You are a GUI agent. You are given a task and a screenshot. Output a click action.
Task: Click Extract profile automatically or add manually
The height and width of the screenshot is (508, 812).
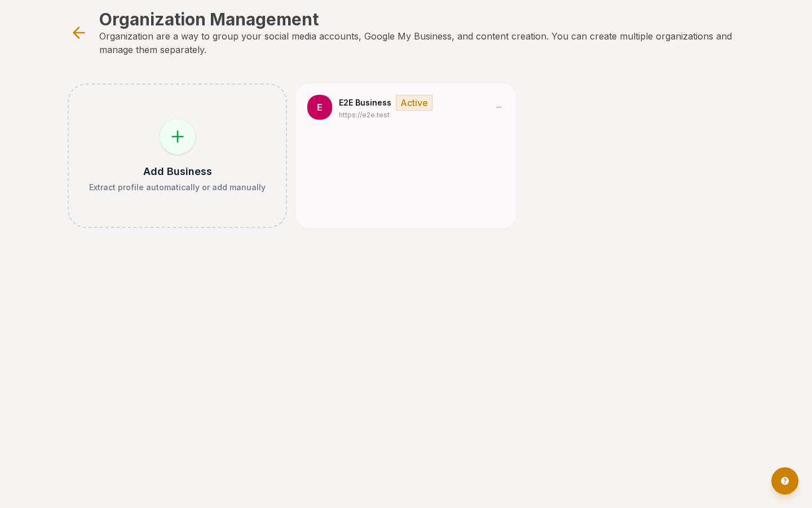[x=177, y=187]
